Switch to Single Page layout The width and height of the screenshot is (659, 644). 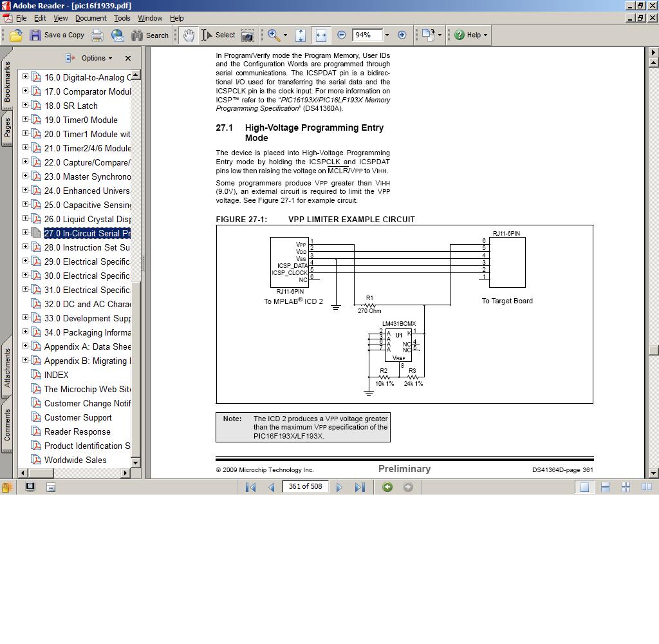coord(584,487)
